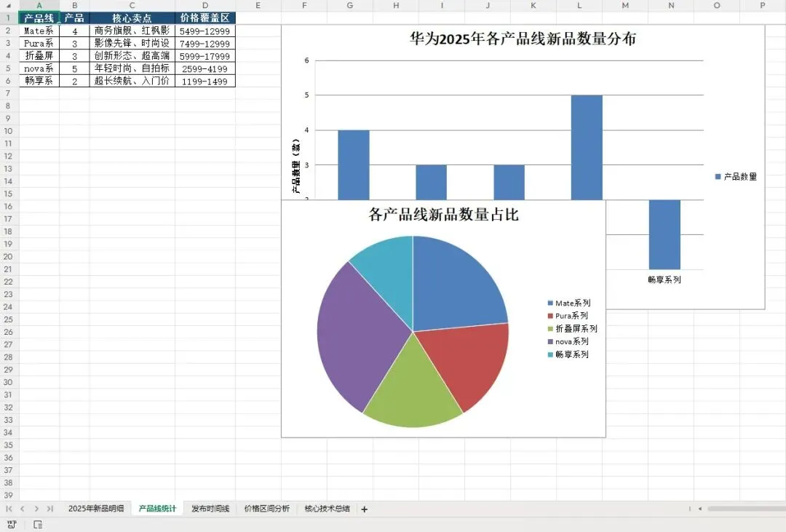Select the 超长续航、入门价 cell
Viewport: 786px width, 532px height.
pos(132,81)
